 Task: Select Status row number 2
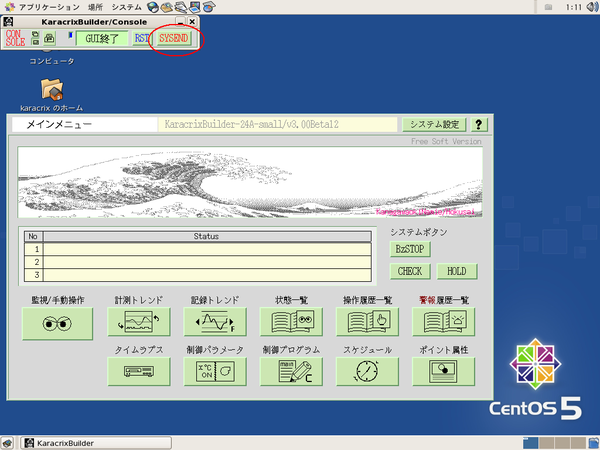(197, 262)
